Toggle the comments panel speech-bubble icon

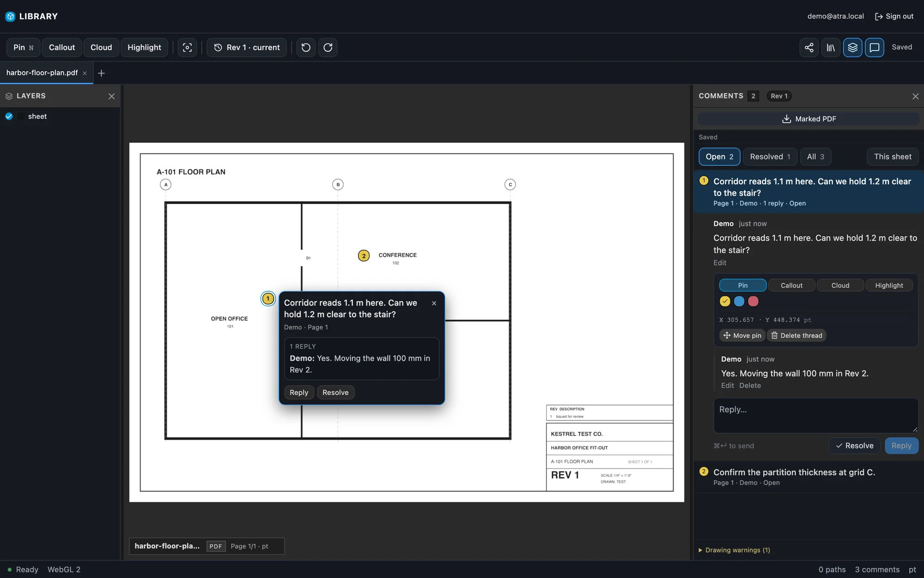click(875, 48)
